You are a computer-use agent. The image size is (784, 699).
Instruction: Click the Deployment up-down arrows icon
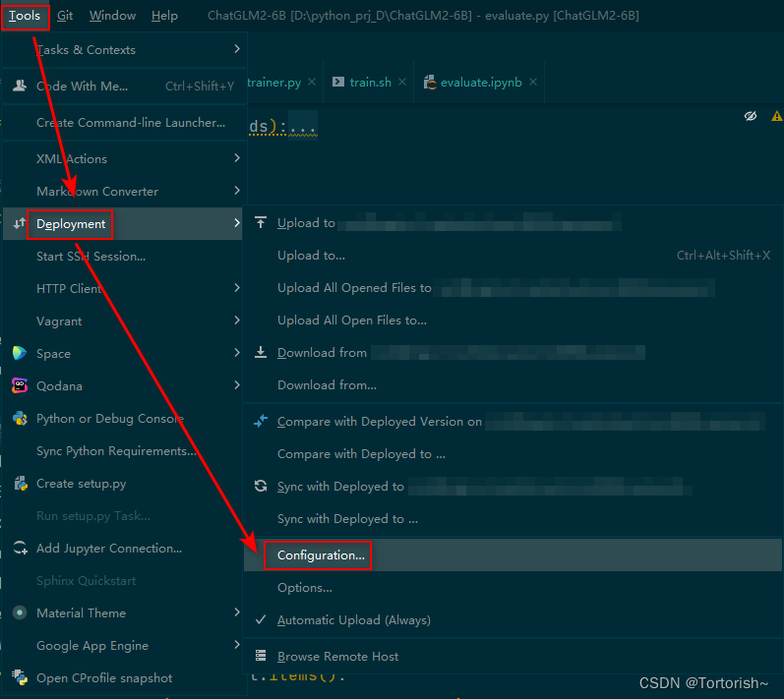tap(20, 224)
